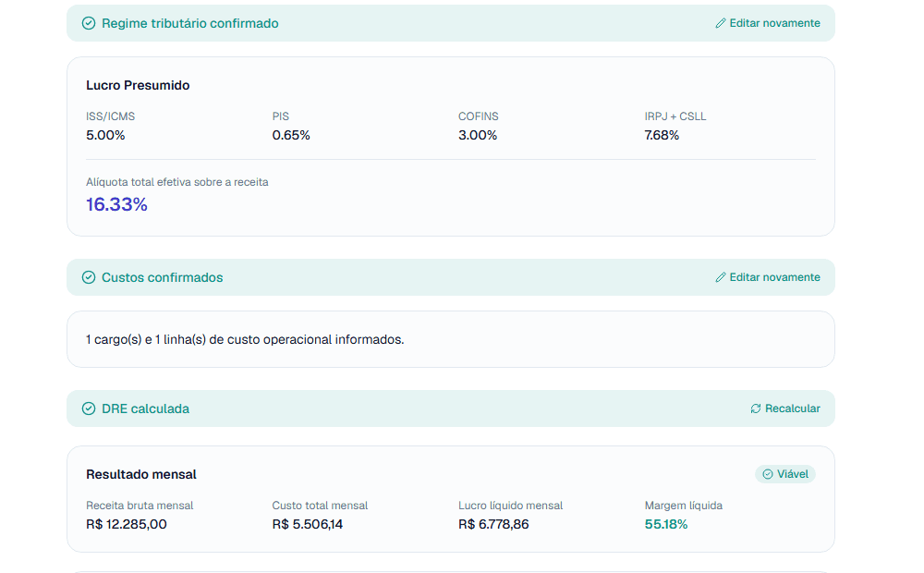Click the Viável status badge label

pos(784,474)
